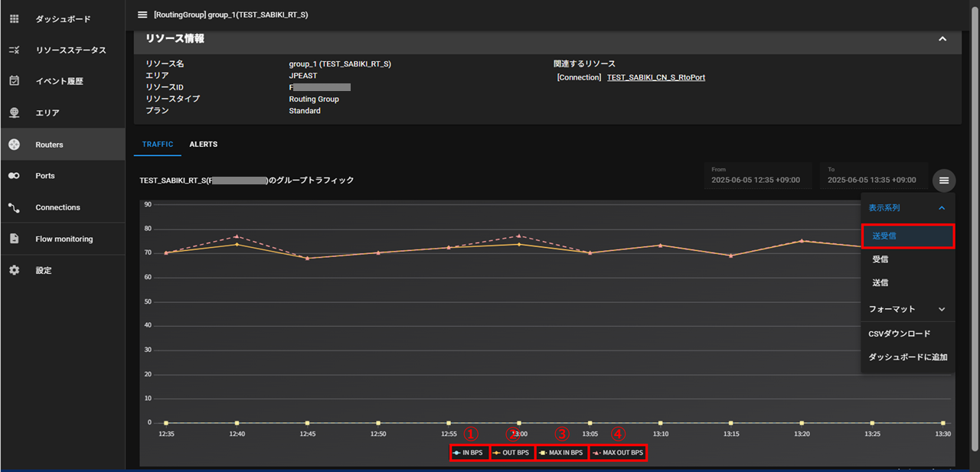Click the Dashboard grid icon in sidebar
980x472 pixels.
point(14,18)
